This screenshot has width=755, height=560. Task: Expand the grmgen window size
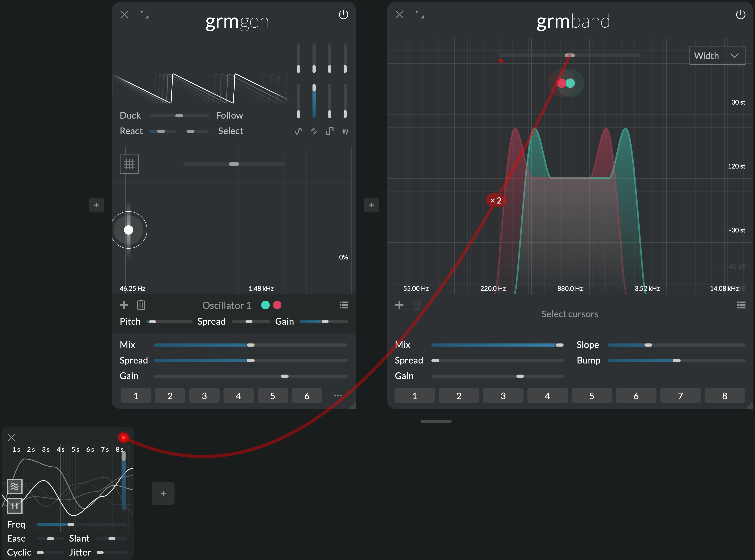pyautogui.click(x=145, y=15)
